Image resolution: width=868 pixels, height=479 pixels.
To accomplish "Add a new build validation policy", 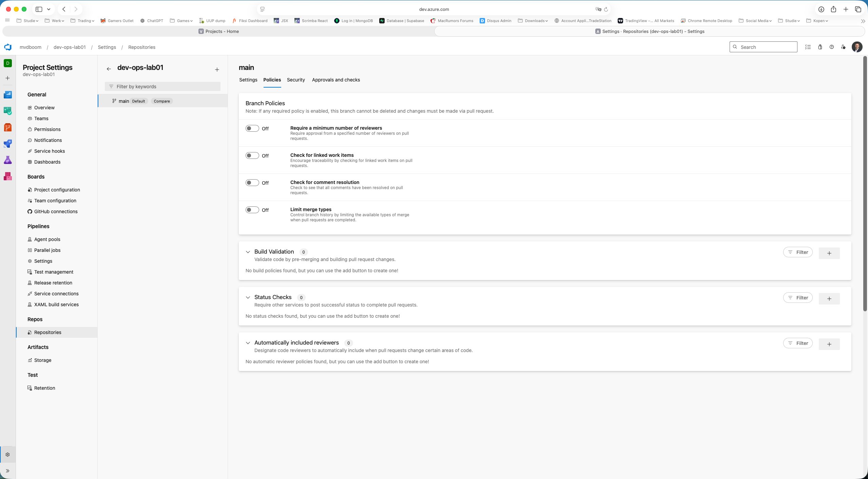I will (829, 253).
